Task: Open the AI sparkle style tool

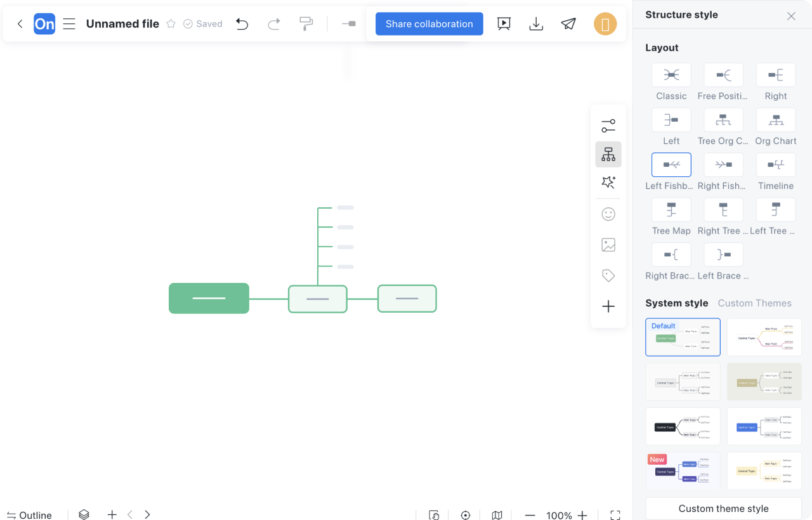Action: (608, 183)
